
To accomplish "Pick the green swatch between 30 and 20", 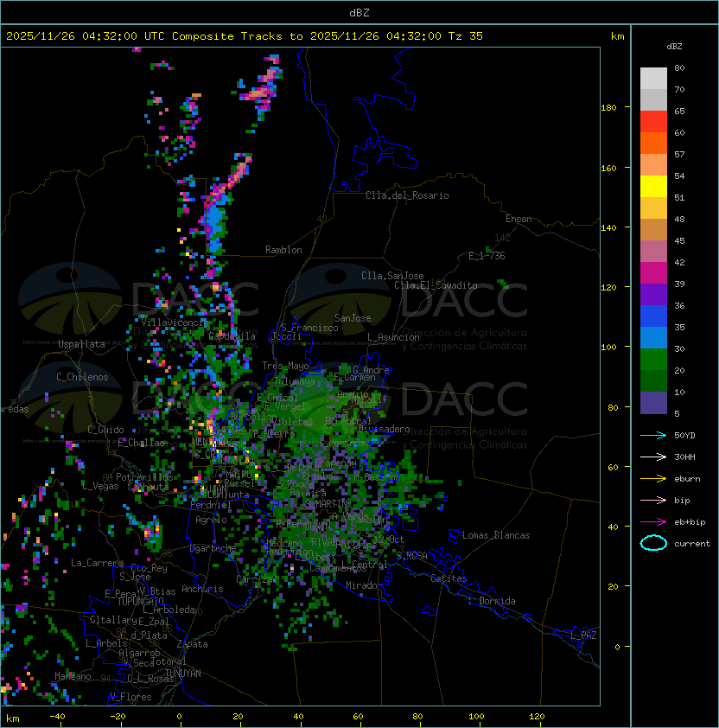I will coord(653,360).
